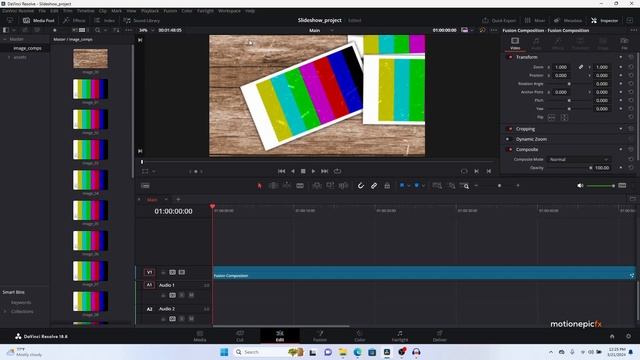Select the Blade Edit Mode tool
This screenshot has height=360, width=640.
(x=300, y=186)
